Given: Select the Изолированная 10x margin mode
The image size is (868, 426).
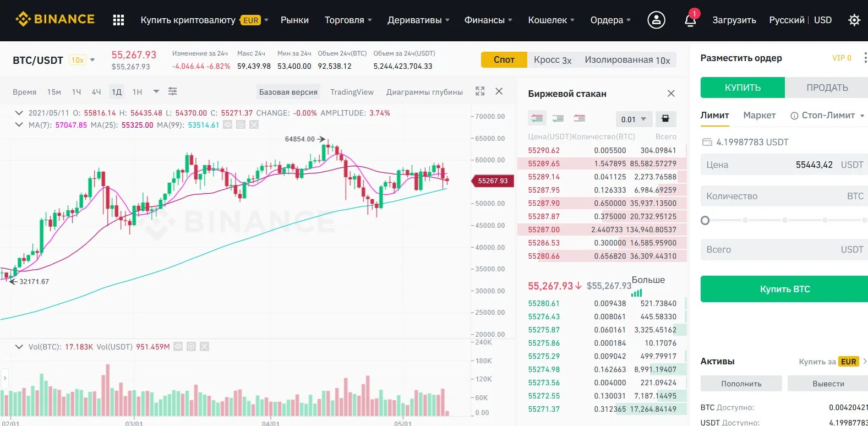Looking at the screenshot, I should 627,60.
